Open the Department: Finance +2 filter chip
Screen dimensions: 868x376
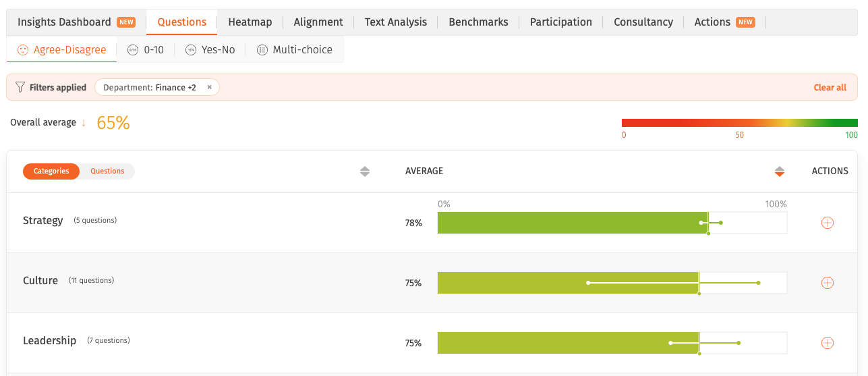(150, 88)
